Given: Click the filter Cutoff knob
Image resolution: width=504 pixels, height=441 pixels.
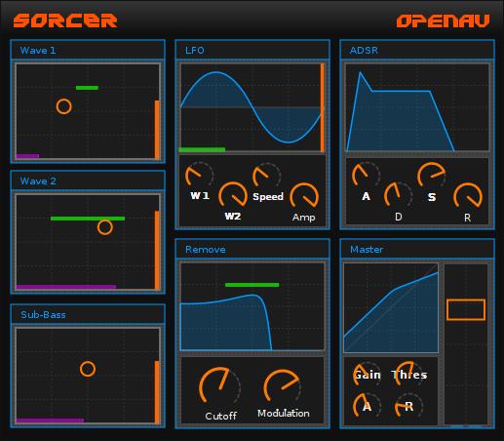Looking at the screenshot, I should point(219,388).
